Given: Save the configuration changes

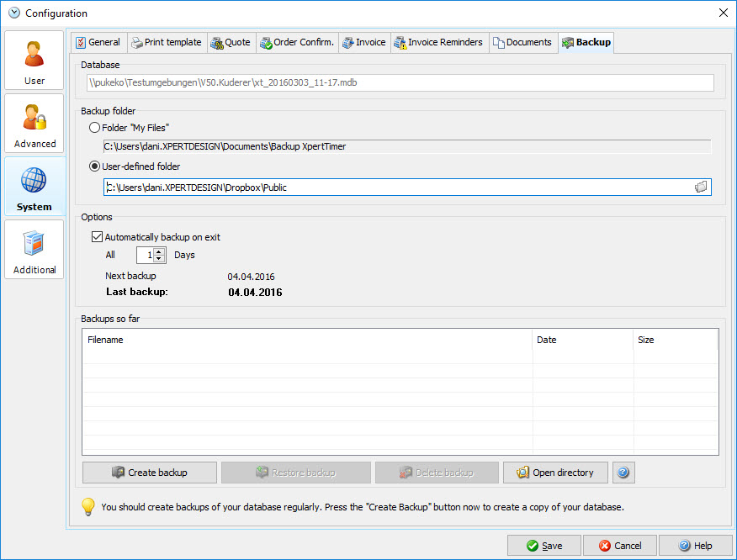Looking at the screenshot, I should pos(543,545).
